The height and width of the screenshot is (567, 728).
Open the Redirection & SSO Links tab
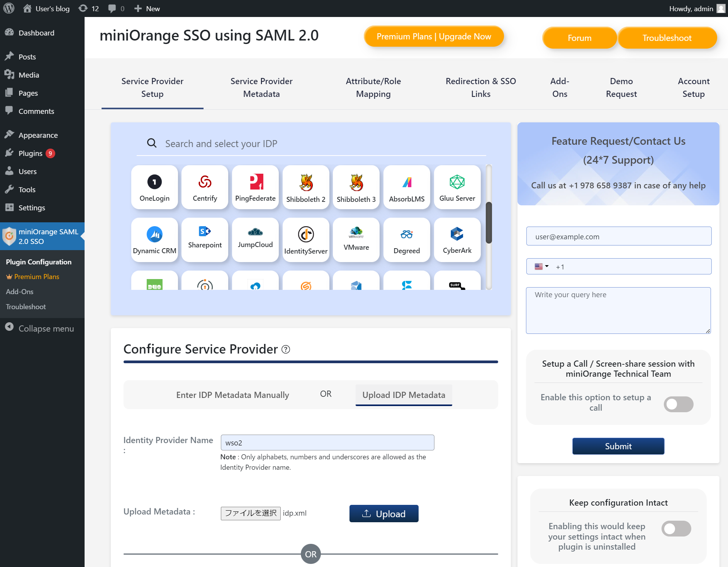click(x=481, y=88)
